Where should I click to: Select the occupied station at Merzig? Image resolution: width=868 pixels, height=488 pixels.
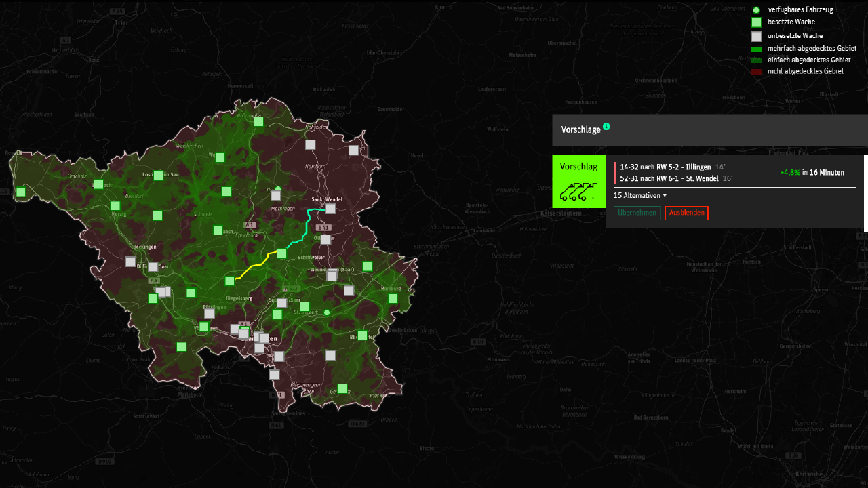[x=115, y=206]
